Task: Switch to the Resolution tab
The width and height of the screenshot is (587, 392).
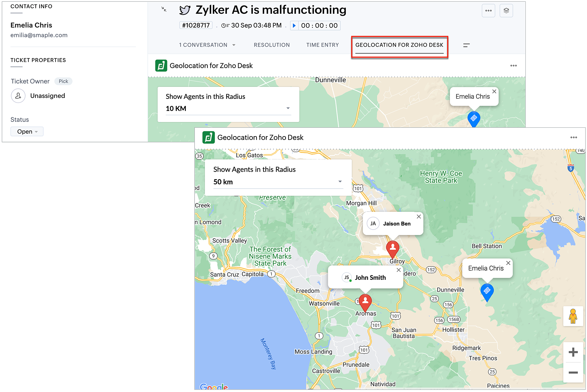Action: pyautogui.click(x=272, y=45)
